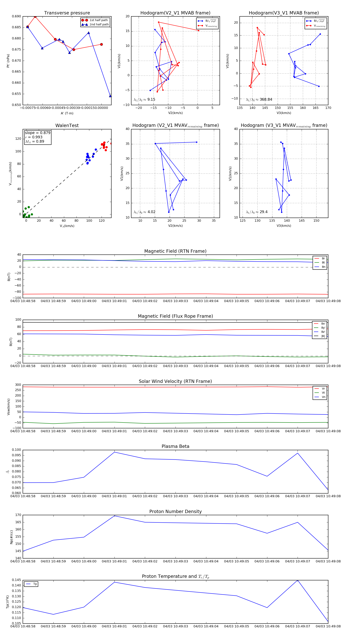Click the λ1/λ2 ≈ 9.15 annotation
This screenshot has height=644, width=351.
tap(144, 100)
